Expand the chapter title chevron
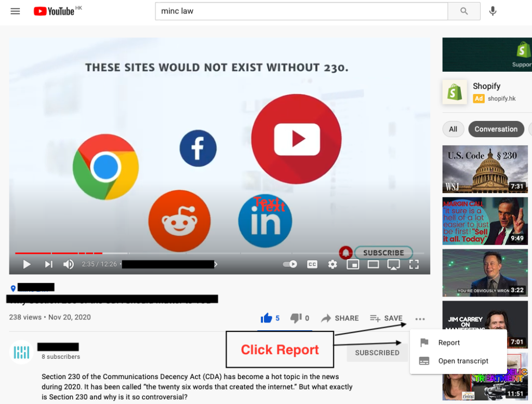The height and width of the screenshot is (404, 532). pos(216,264)
